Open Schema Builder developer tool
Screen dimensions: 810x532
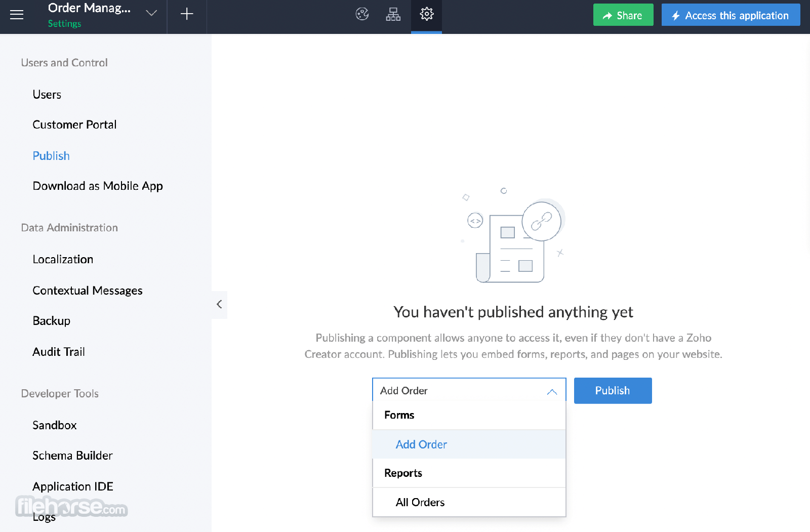pos(72,456)
